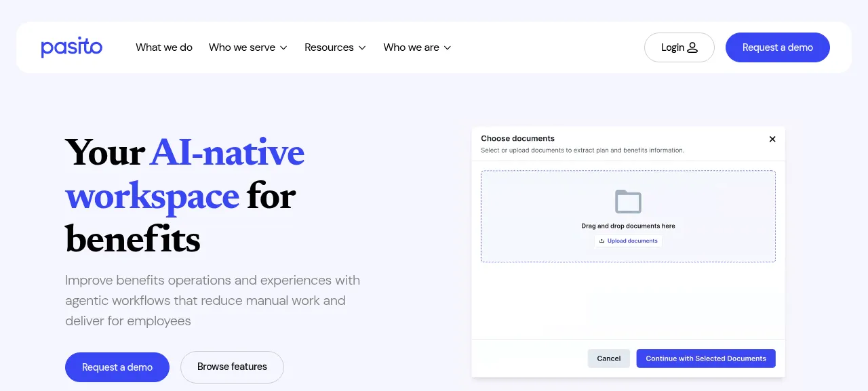The width and height of the screenshot is (868, 391).
Task: Click Cancel in the documents dialog
Action: tap(609, 358)
